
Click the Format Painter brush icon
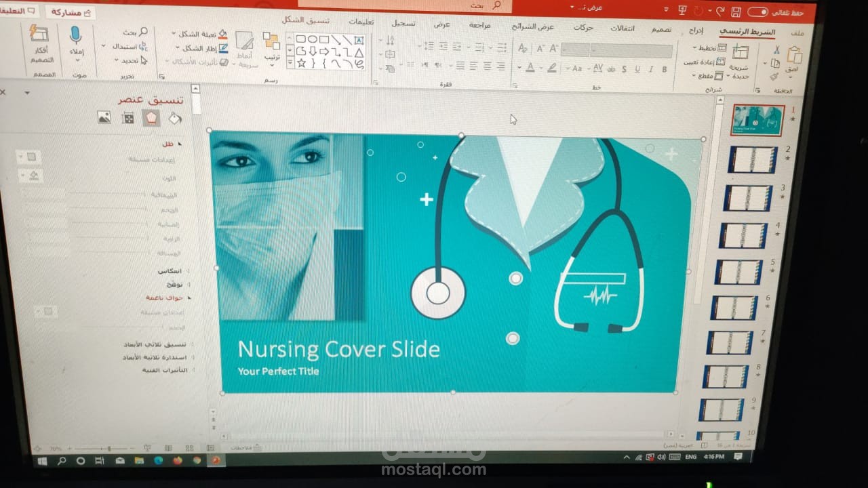[x=774, y=76]
